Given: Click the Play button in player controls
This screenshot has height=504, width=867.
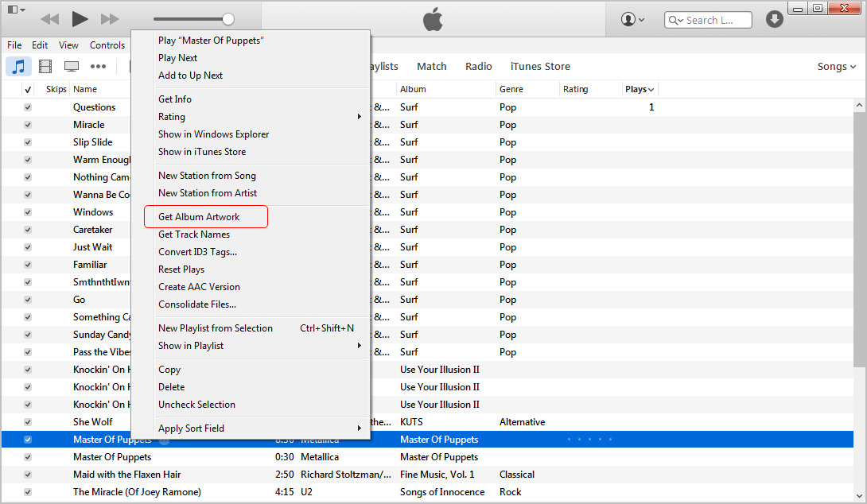Looking at the screenshot, I should pyautogui.click(x=80, y=19).
